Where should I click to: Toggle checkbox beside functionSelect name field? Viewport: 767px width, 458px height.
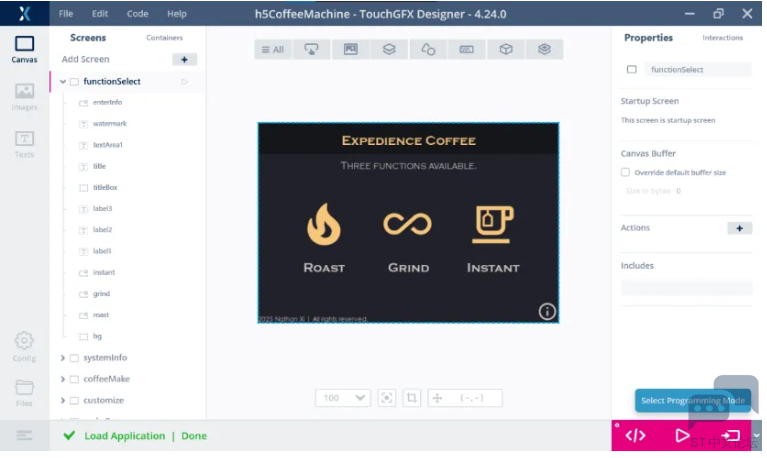[x=632, y=69]
